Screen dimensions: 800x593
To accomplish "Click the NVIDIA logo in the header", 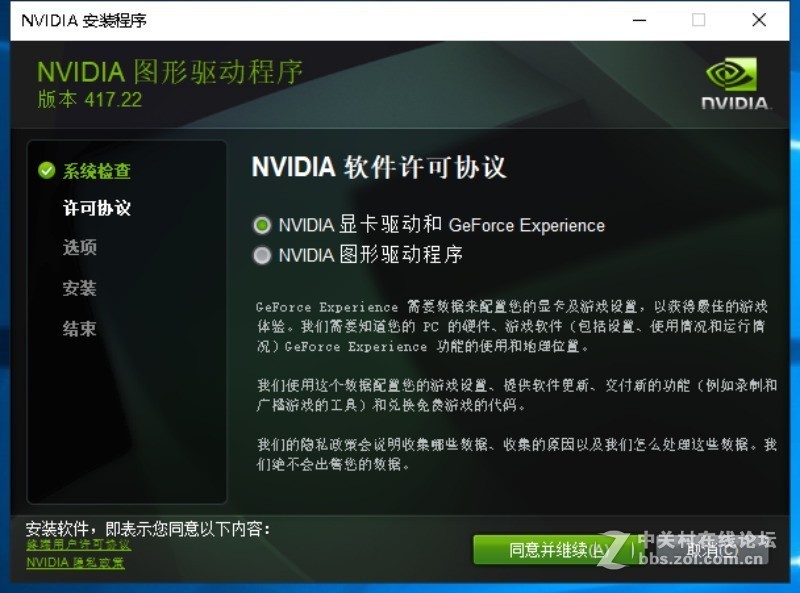I will pyautogui.click(x=731, y=78).
